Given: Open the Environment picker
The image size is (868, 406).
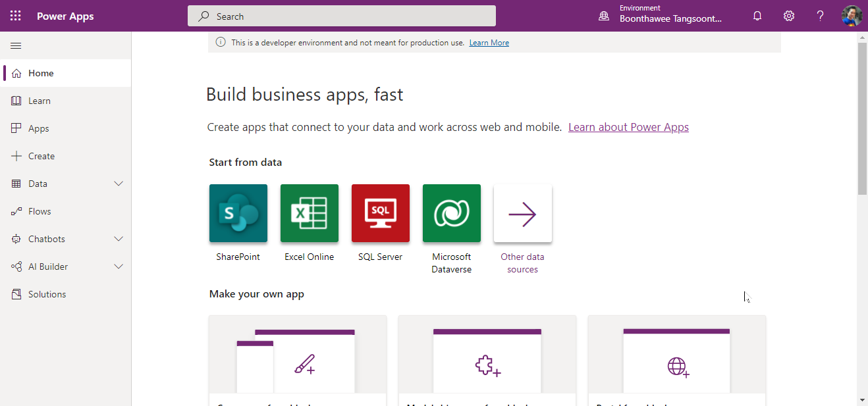Looking at the screenshot, I should click(661, 15).
